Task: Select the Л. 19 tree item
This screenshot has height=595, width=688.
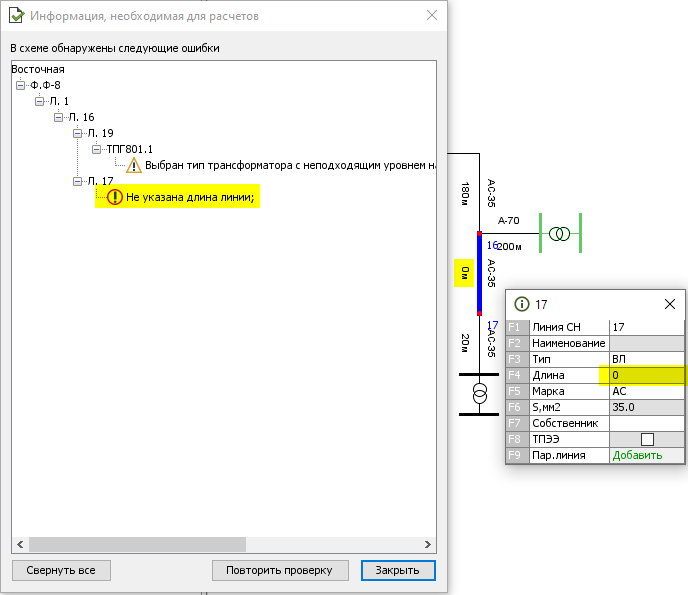Action: click(100, 133)
